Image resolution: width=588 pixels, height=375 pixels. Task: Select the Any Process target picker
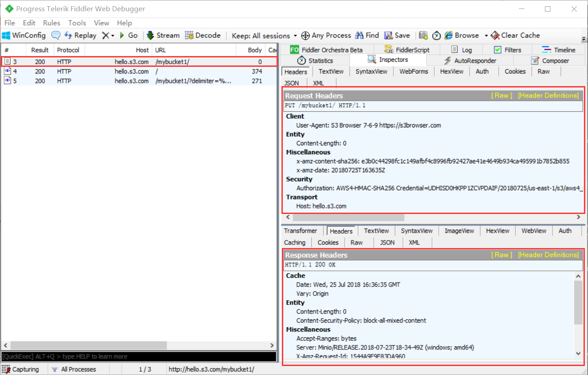click(x=326, y=35)
